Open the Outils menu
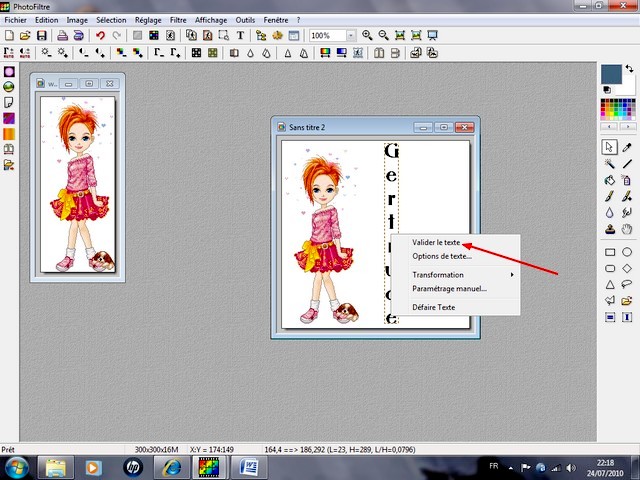This screenshot has width=640, height=480. coord(245,20)
